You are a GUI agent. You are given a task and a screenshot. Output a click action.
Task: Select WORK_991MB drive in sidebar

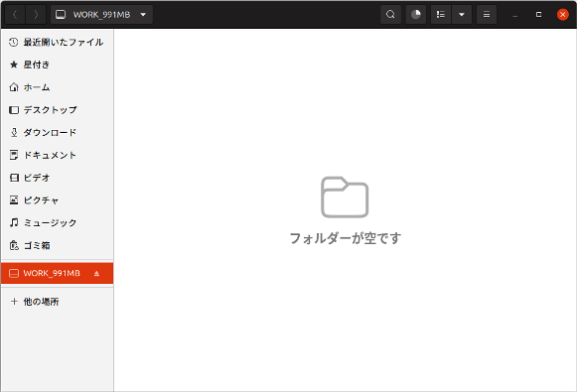pos(58,273)
